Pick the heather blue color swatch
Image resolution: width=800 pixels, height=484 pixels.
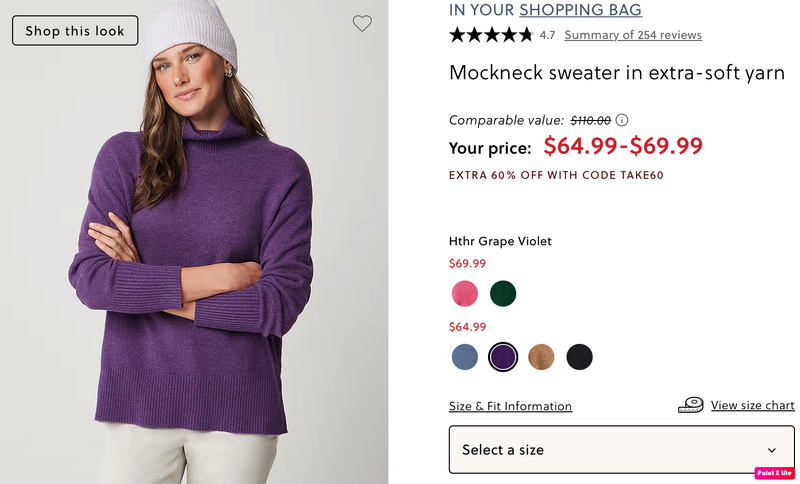[465, 357]
